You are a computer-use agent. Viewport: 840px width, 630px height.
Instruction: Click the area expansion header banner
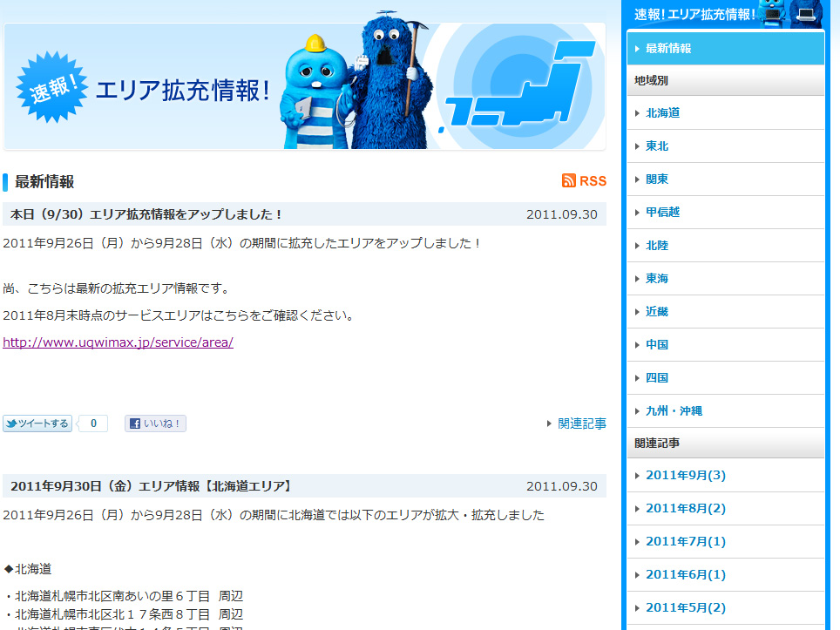(x=304, y=86)
